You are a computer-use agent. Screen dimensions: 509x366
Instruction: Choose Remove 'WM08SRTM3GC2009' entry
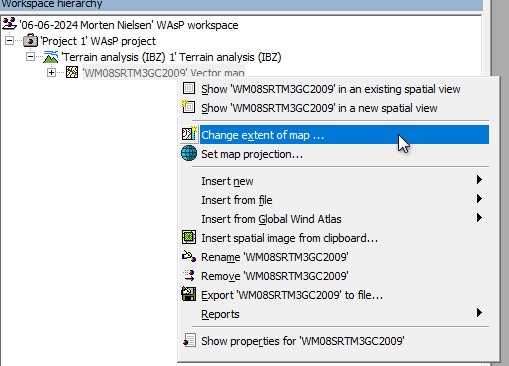[335, 276]
